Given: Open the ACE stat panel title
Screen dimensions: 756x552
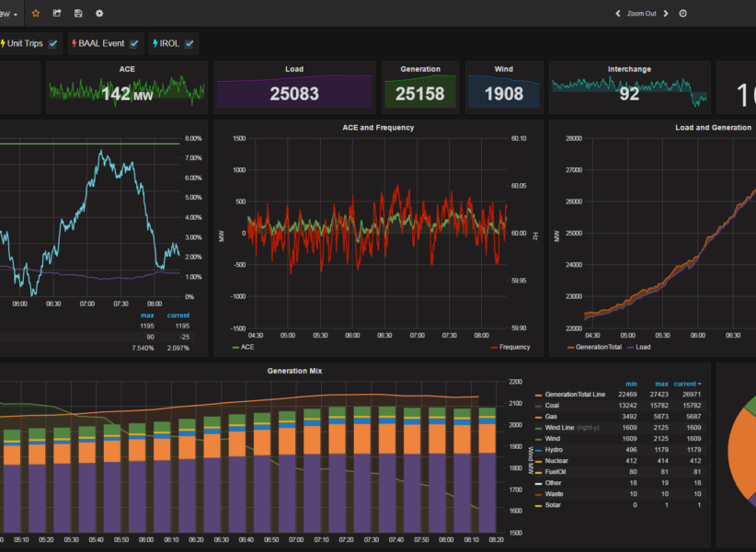Looking at the screenshot, I should [x=127, y=69].
